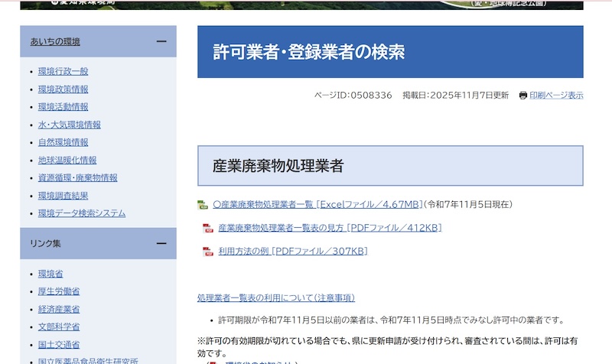Viewport: 612px width, 364px height.
Task: Go to 経済産業省 link
Action: (x=59, y=310)
